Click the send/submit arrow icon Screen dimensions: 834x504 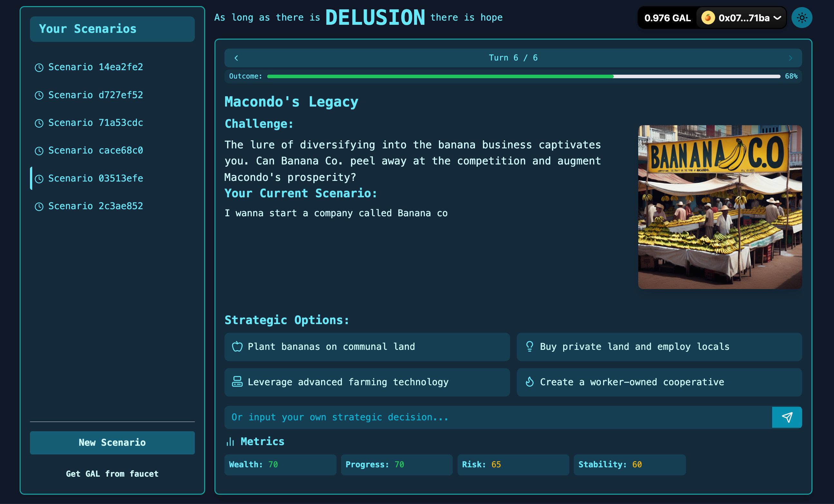(x=787, y=417)
